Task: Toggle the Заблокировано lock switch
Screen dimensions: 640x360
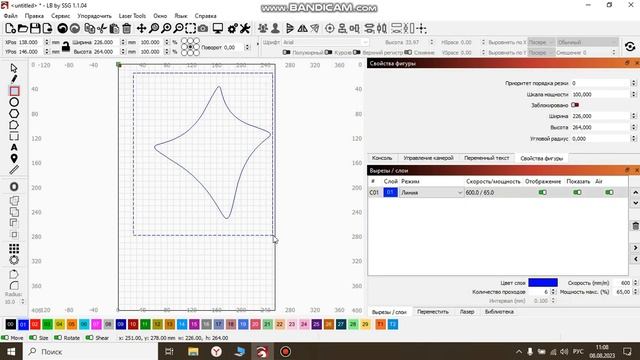Action: click(x=575, y=105)
